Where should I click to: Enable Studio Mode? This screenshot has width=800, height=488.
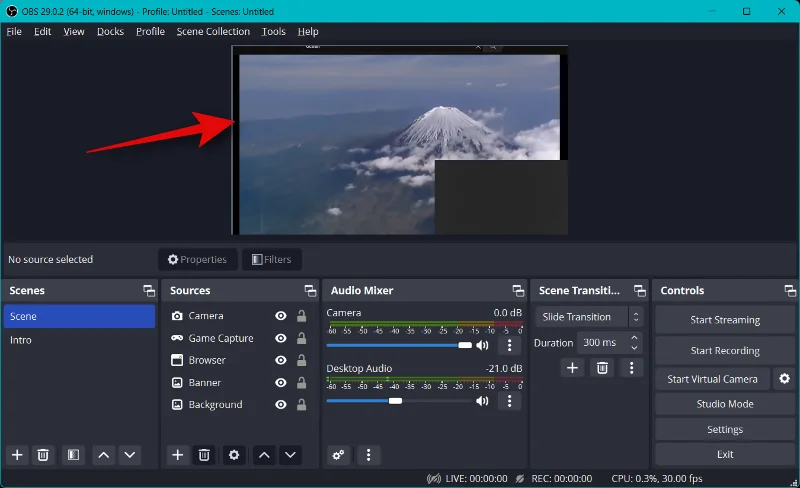725,404
